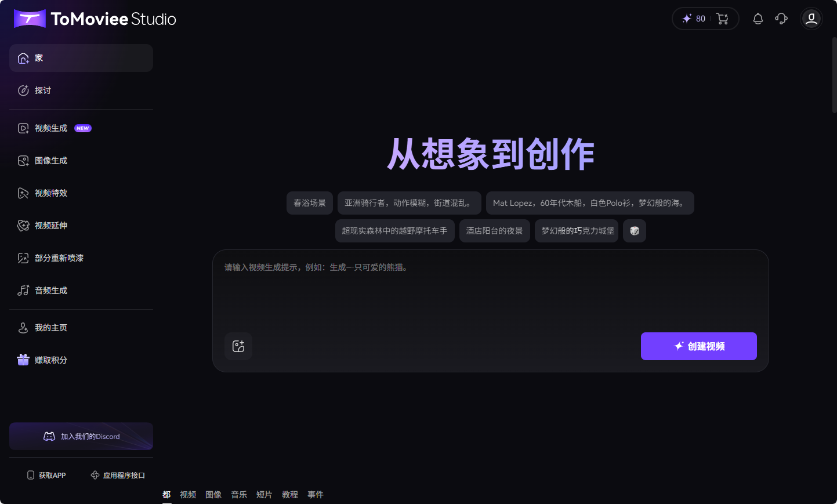Screen dimensions: 837x504
Task: Click the shopping cart icon in the header
Action: point(722,19)
